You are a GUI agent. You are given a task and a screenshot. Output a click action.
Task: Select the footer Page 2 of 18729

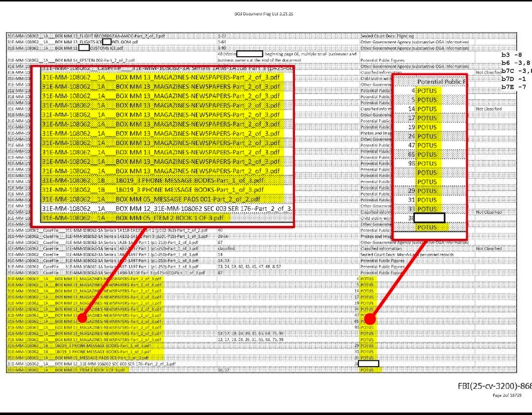(x=507, y=395)
